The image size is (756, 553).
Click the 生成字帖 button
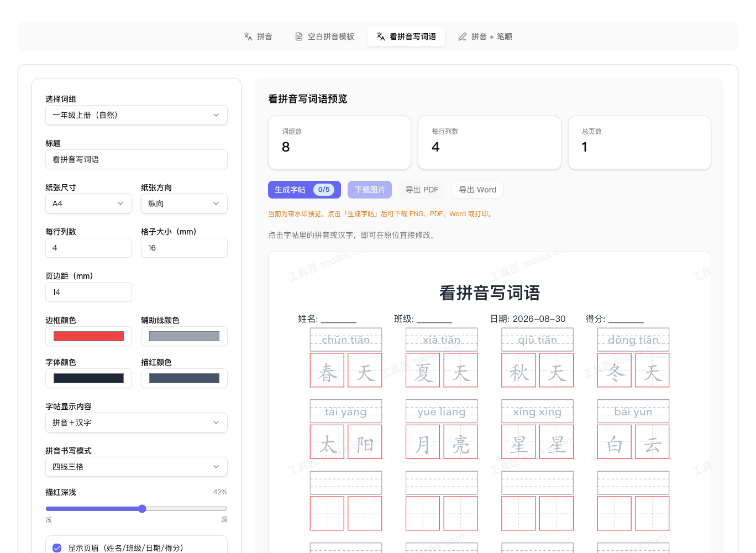(x=305, y=190)
